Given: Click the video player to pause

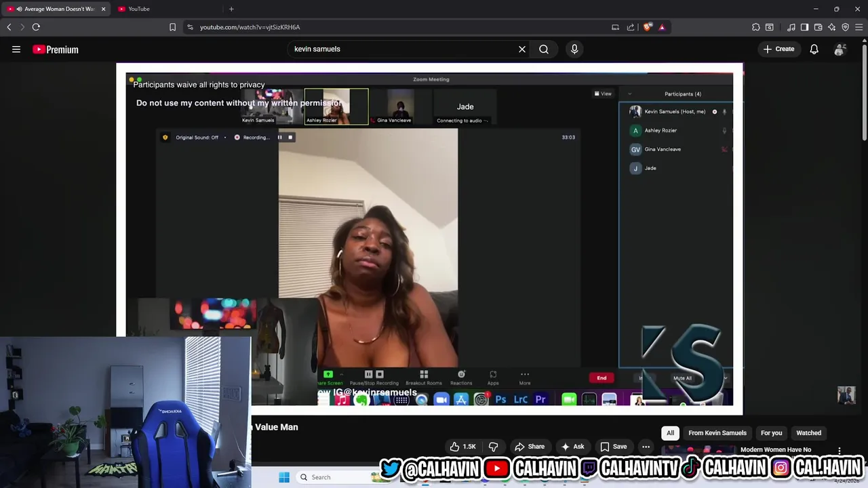Looking at the screenshot, I should pyautogui.click(x=429, y=239).
